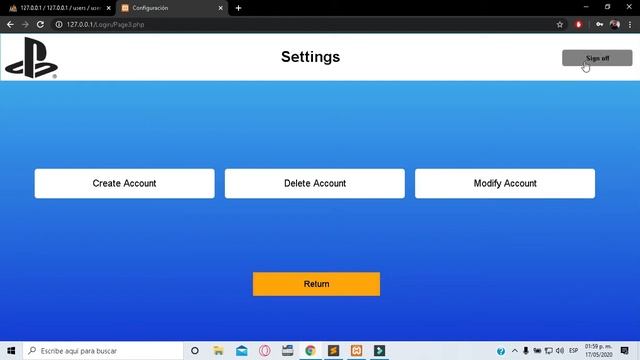The width and height of the screenshot is (640, 360).
Task: Open the Delete Account option
Action: click(315, 183)
